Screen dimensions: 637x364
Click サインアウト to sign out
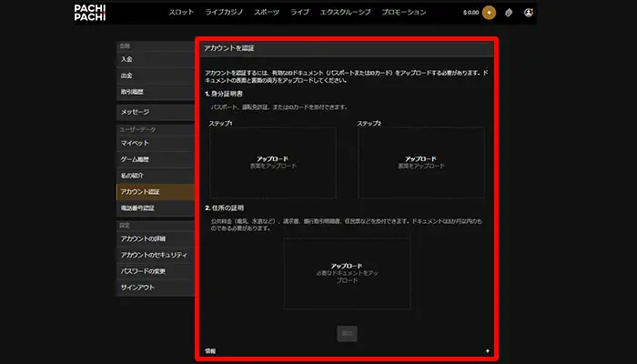click(x=153, y=288)
